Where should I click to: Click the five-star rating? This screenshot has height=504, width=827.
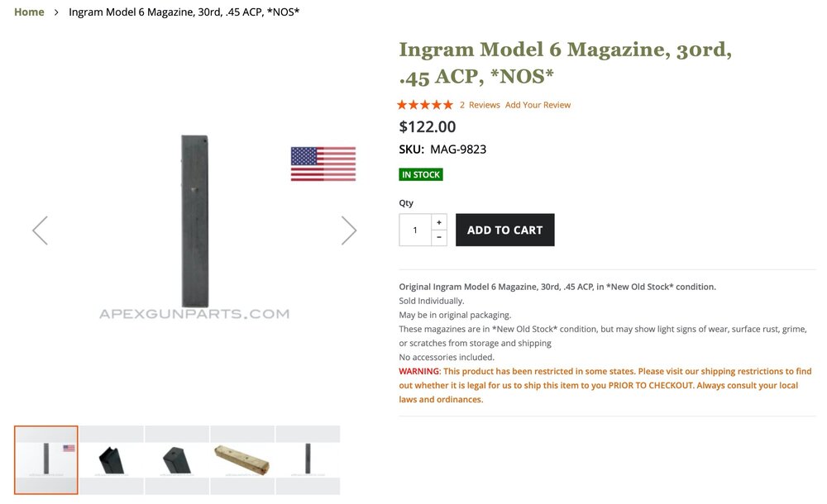coord(425,105)
